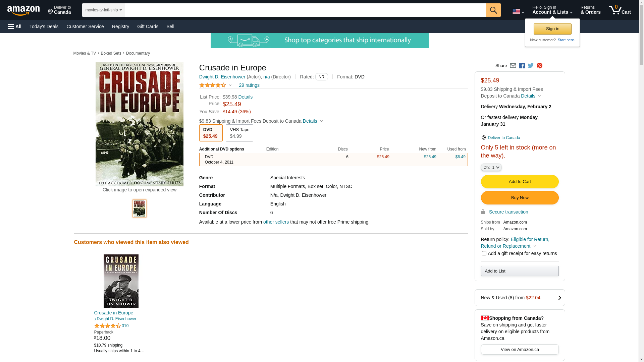Open the Qty quantity dropdown

pos(491,167)
